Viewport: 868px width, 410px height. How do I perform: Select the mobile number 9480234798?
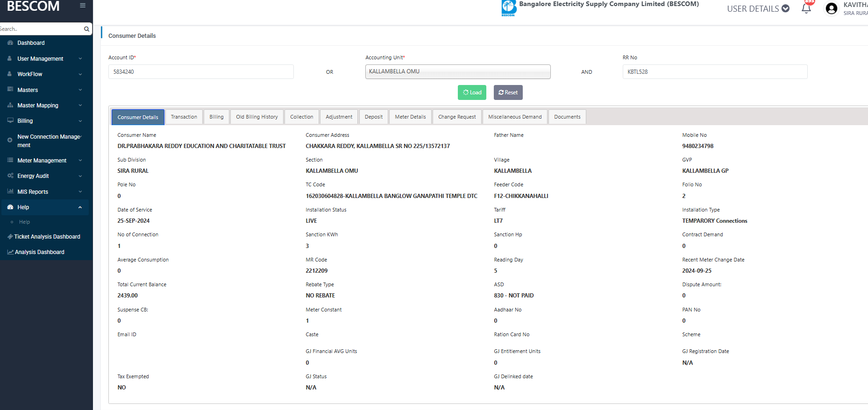697,146
